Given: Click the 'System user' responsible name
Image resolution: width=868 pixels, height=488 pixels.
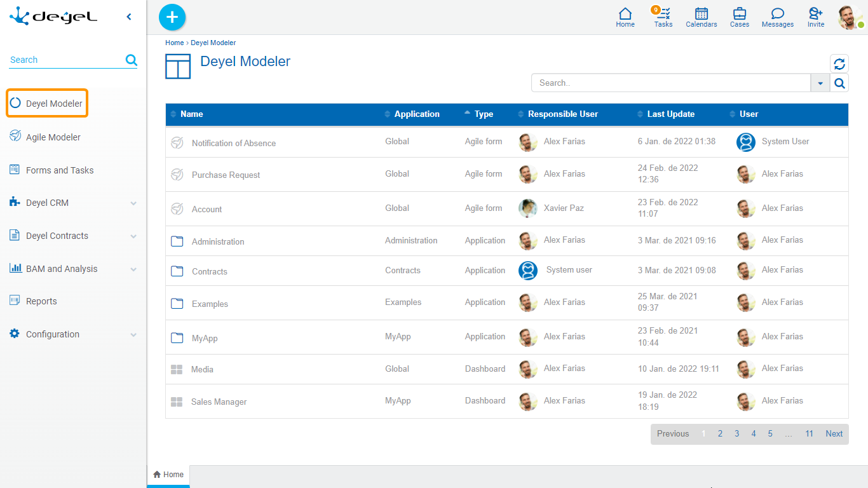Looking at the screenshot, I should 569,269.
